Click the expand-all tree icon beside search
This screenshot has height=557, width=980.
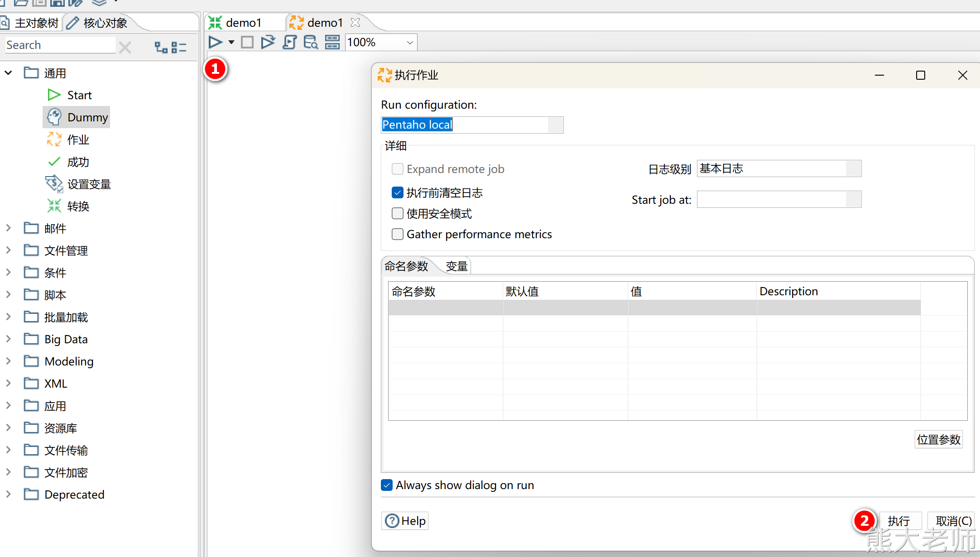(x=161, y=47)
